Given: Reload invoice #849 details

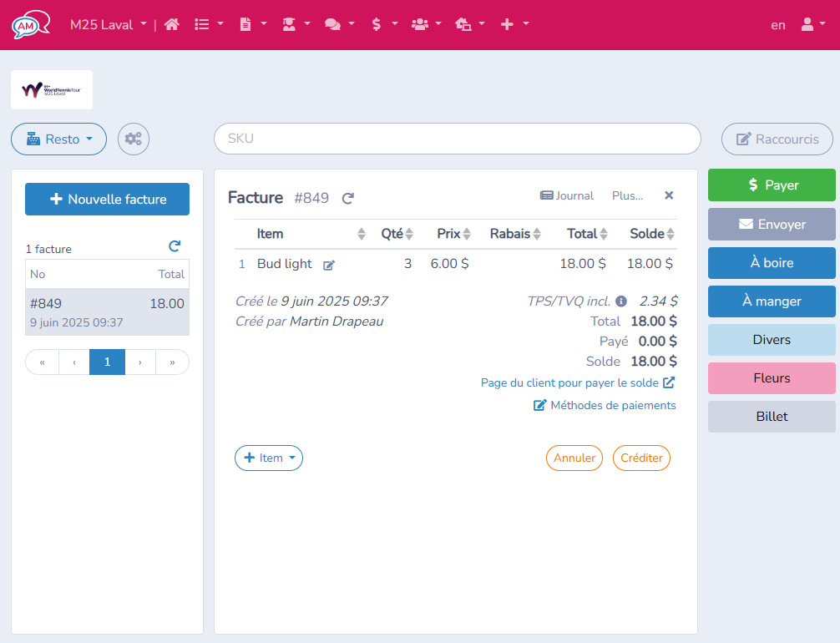Looking at the screenshot, I should point(348,198).
